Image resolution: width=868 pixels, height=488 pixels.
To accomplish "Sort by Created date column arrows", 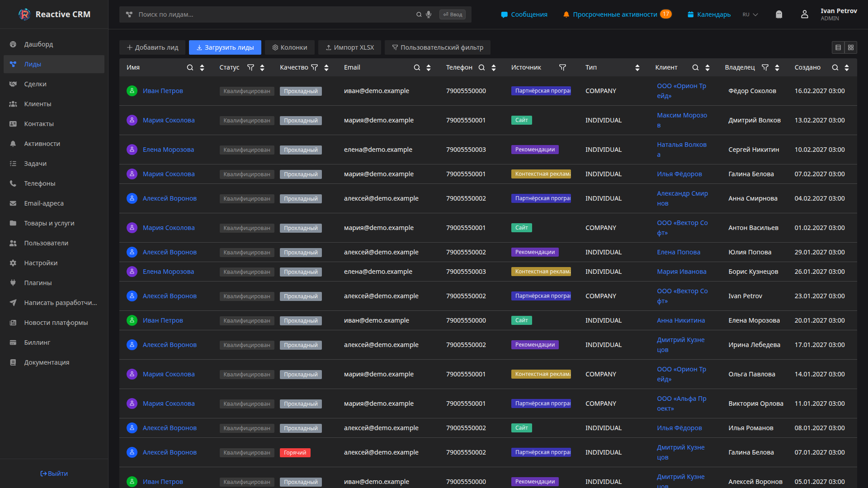I will (x=847, y=67).
